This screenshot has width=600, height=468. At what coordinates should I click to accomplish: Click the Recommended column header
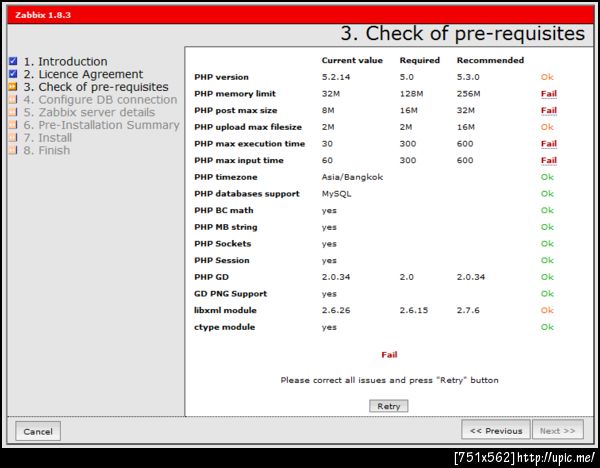490,60
